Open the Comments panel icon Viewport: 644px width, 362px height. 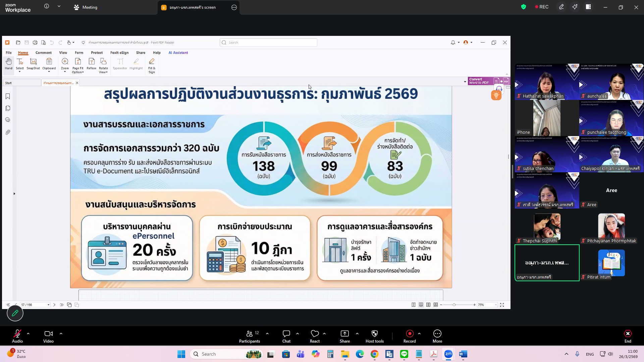(8, 120)
